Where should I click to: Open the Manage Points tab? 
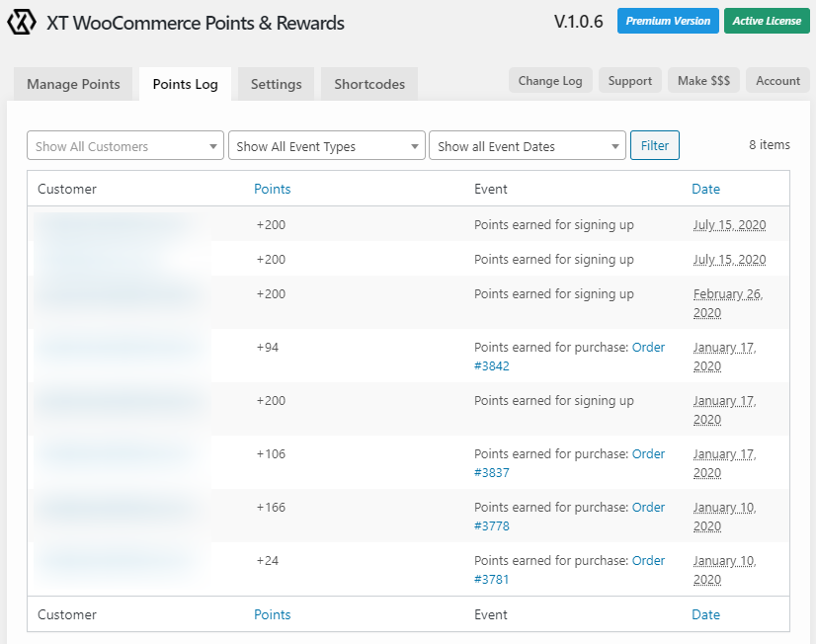click(x=73, y=84)
